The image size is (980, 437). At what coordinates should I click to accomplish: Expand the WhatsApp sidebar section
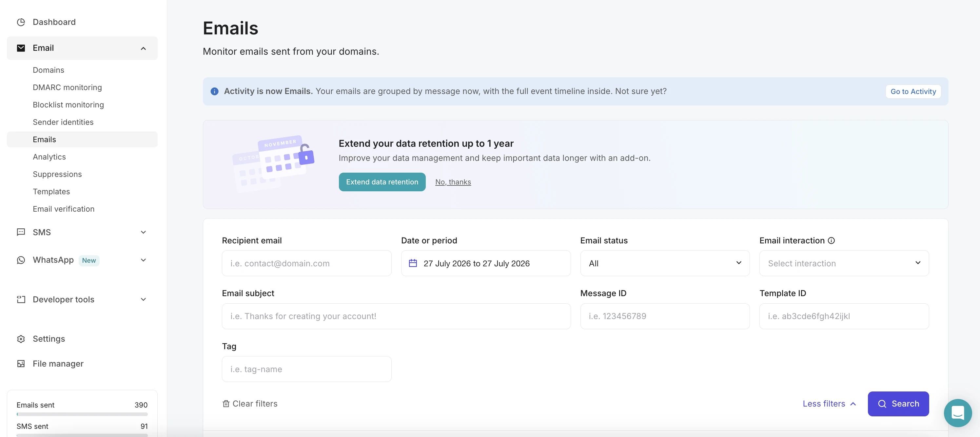pyautogui.click(x=144, y=260)
